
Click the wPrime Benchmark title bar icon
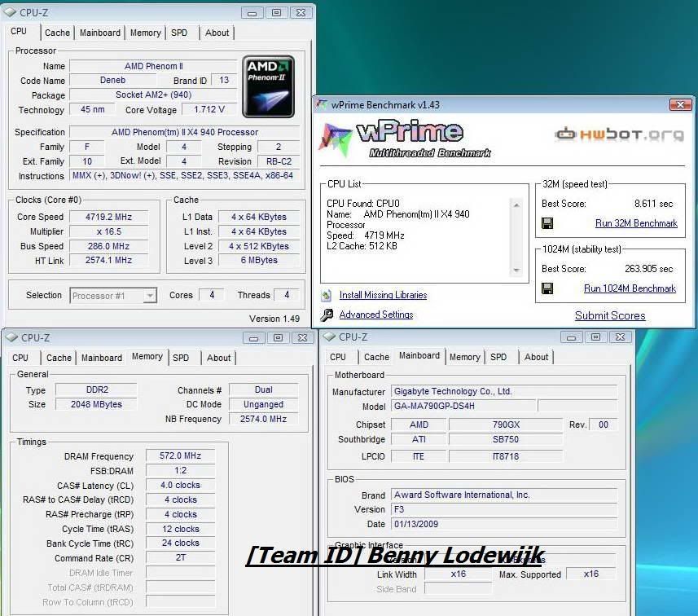tap(322, 104)
